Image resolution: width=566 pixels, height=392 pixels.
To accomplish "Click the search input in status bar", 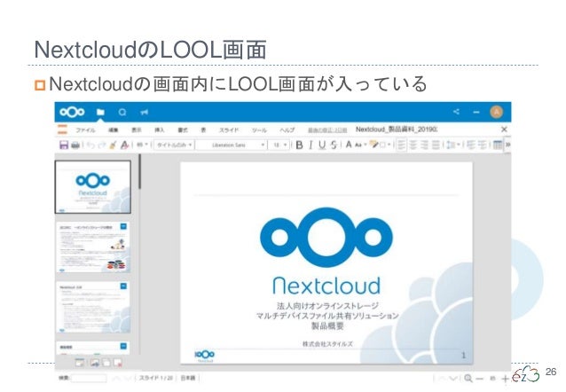I will (x=89, y=379).
